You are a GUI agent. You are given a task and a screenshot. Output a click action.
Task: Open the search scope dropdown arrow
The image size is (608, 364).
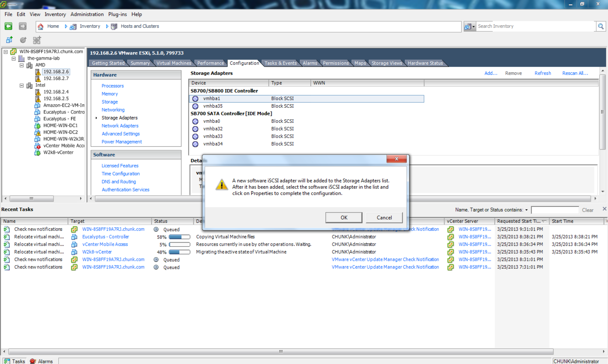point(473,26)
